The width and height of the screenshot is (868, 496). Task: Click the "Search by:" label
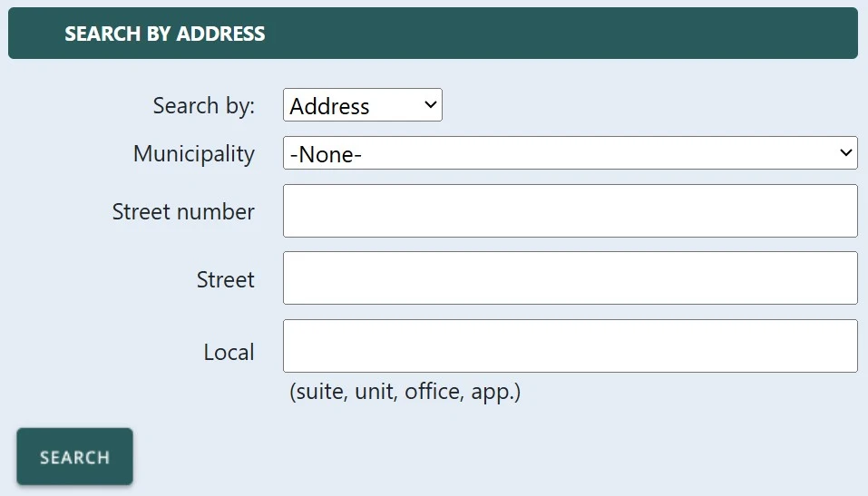203,105
